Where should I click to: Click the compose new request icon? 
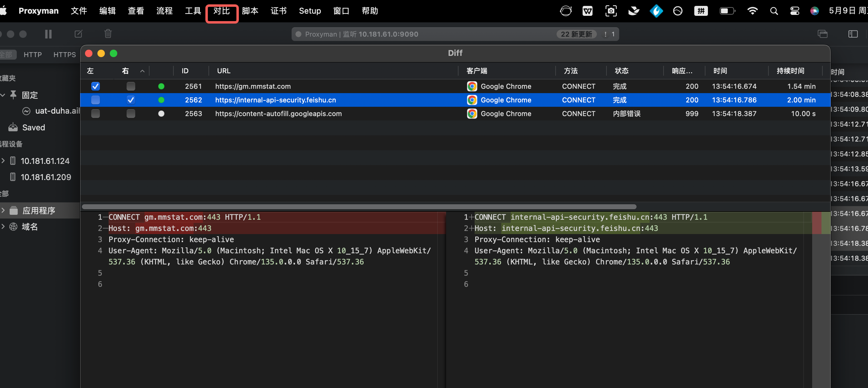point(78,34)
